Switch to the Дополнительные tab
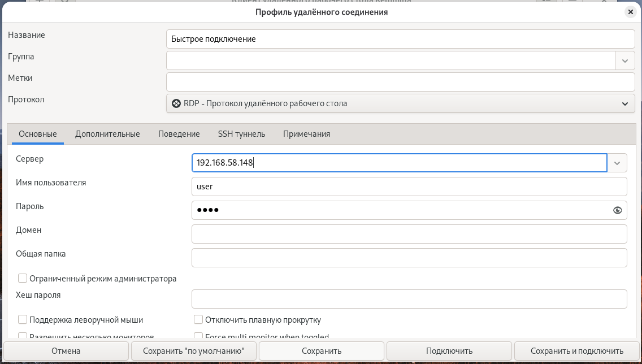Screen dimensions: 642x364 tap(107, 134)
